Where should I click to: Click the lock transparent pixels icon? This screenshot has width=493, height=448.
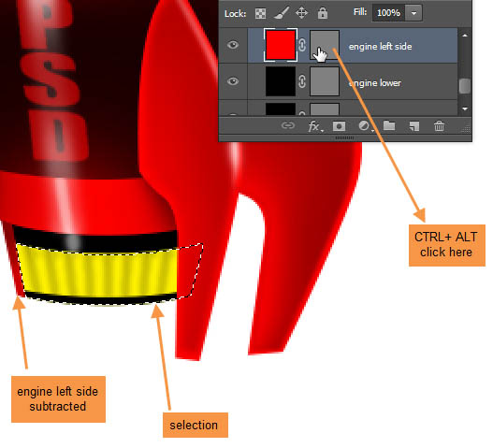(x=260, y=13)
